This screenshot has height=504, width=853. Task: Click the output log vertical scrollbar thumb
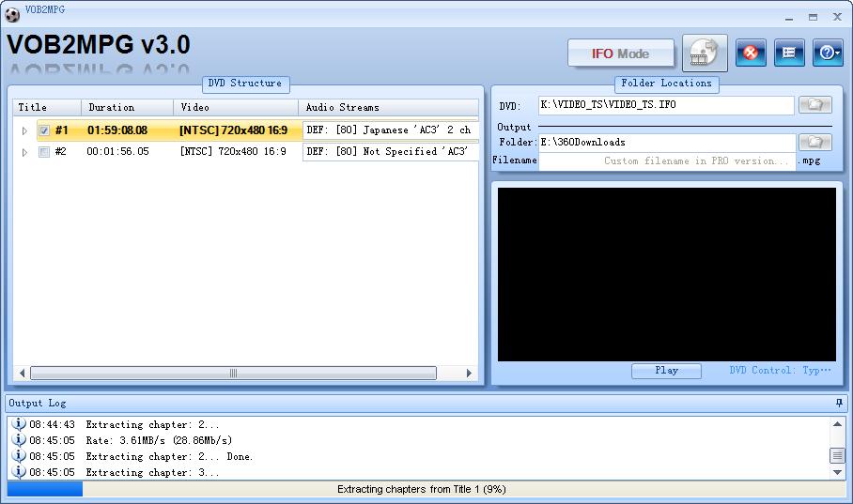[x=837, y=455]
